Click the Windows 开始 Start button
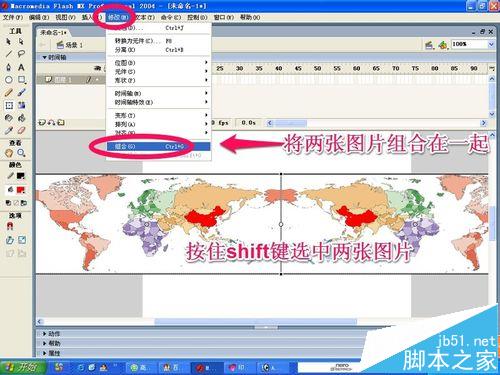Image resolution: width=500 pixels, height=375 pixels. [x=22, y=367]
